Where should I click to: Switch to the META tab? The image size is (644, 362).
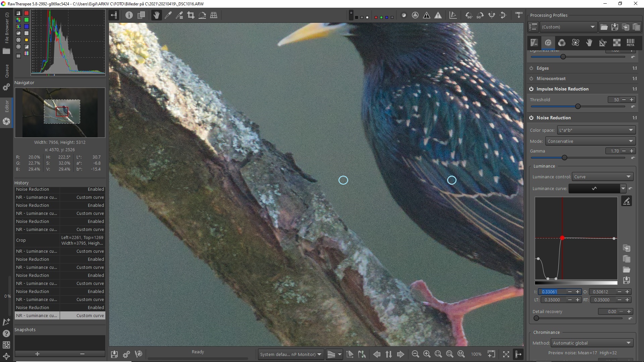[631, 43]
